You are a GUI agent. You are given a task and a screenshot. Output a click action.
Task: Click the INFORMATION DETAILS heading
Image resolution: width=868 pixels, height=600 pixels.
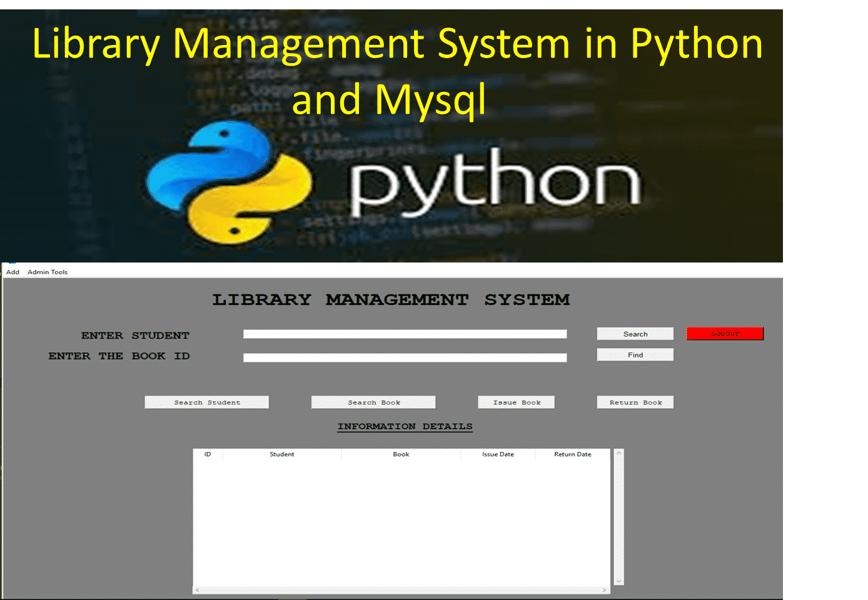click(x=405, y=426)
